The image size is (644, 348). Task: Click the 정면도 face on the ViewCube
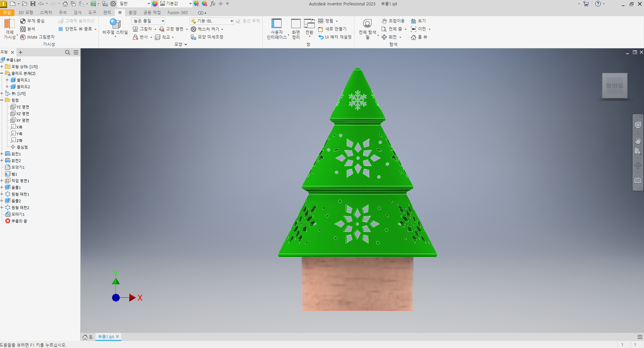(614, 86)
